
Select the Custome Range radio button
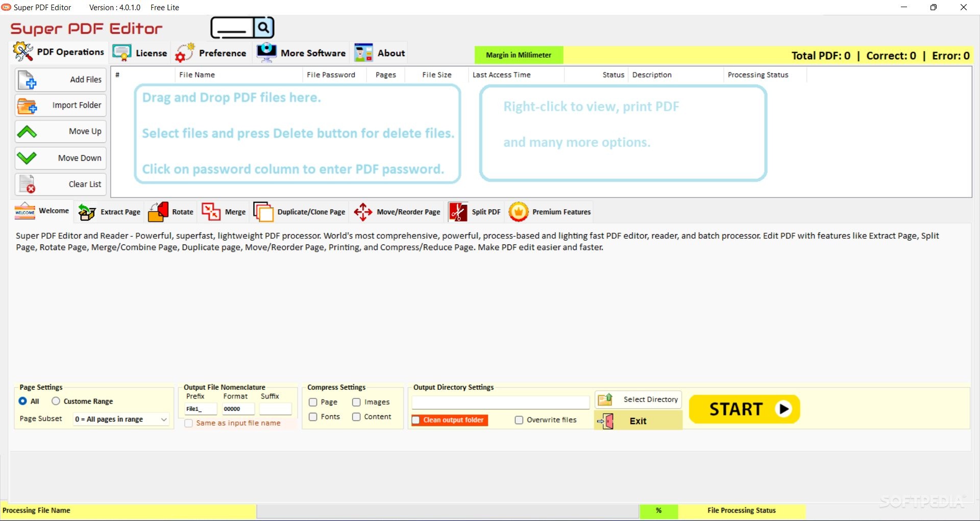56,401
